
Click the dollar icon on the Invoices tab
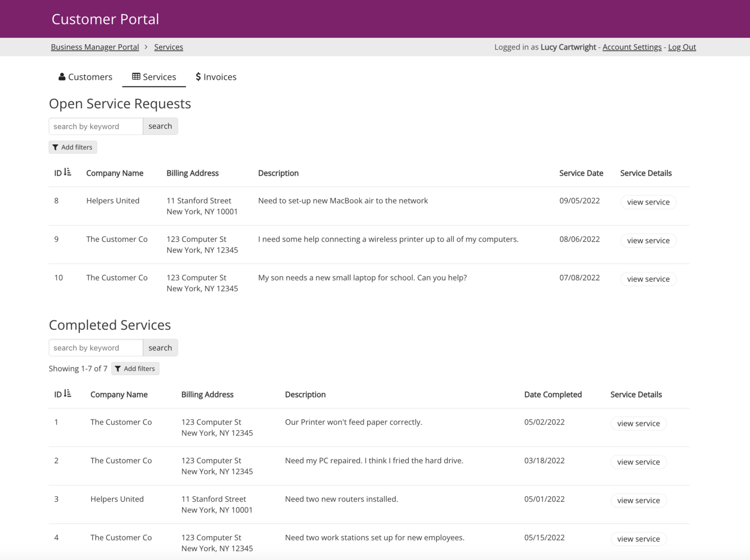[198, 76]
